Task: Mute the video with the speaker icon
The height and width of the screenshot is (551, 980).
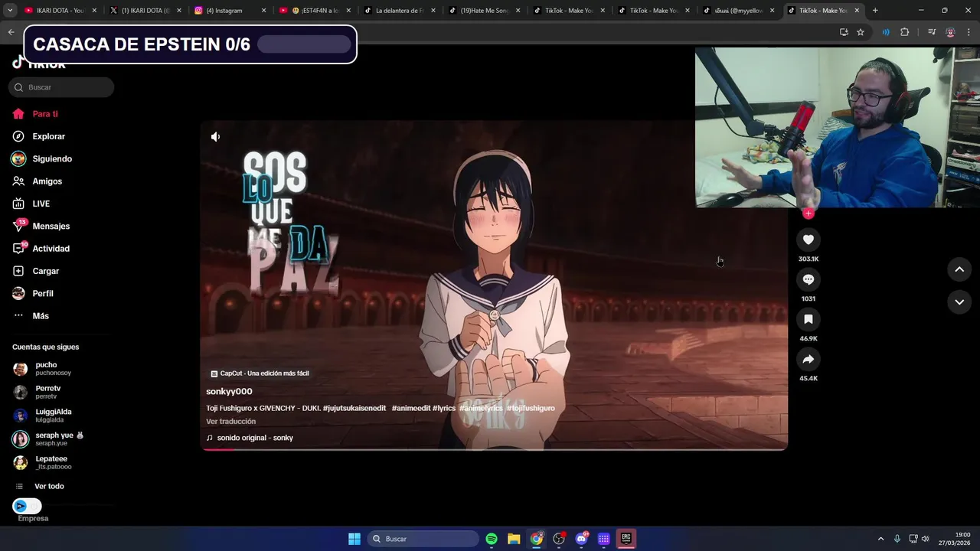Action: tap(215, 137)
